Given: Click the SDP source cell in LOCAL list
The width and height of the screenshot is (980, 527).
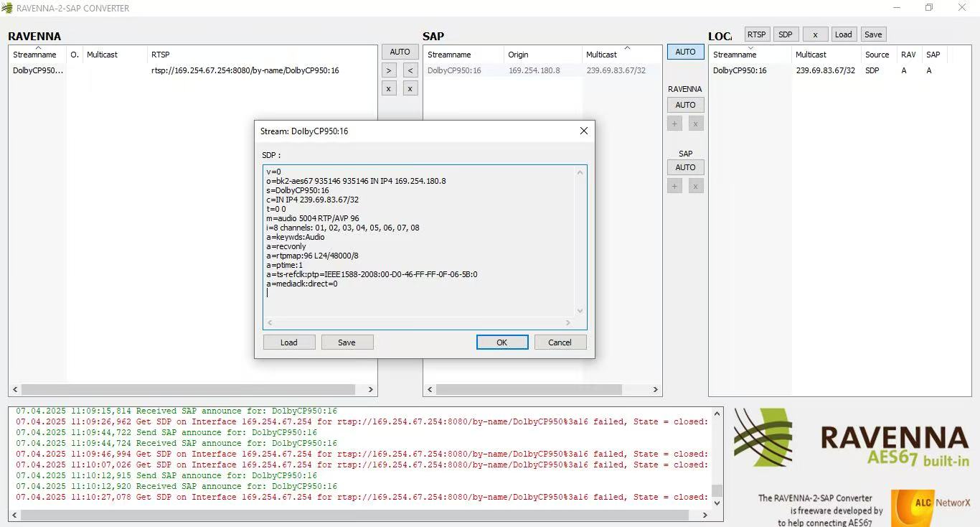Looking at the screenshot, I should 872,70.
